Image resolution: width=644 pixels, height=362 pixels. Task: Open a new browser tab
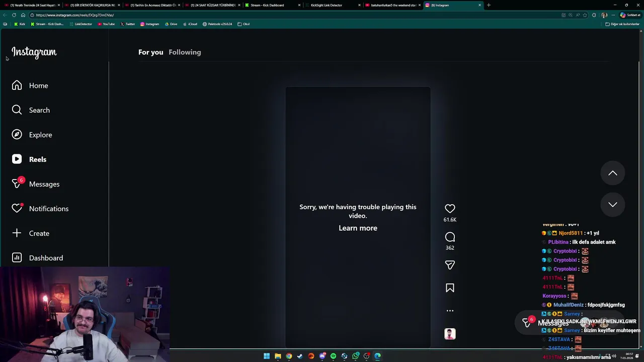click(x=489, y=5)
